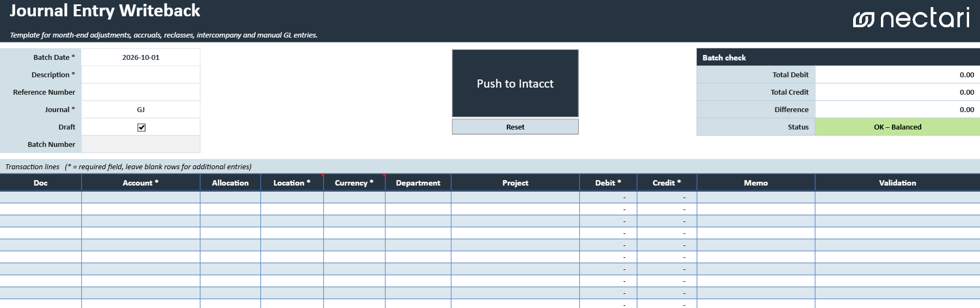
Task: Click the Currency * column header
Action: [354, 183]
